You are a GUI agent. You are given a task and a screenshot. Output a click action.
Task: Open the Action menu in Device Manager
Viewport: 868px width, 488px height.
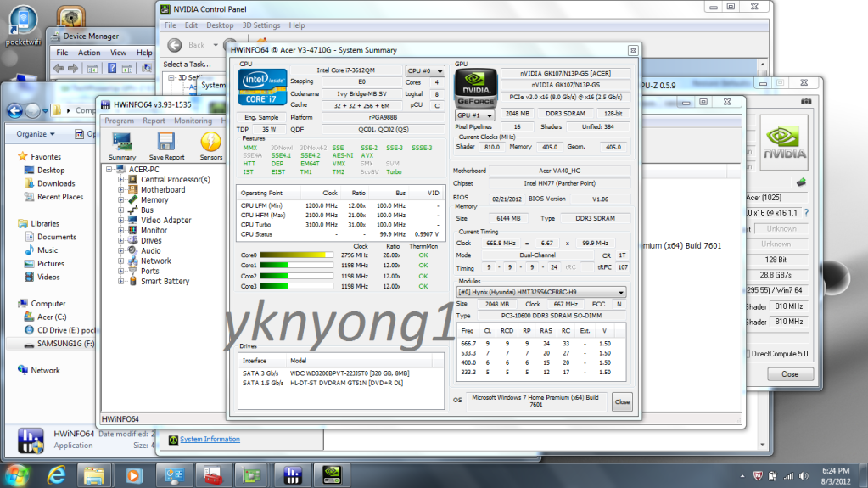[89, 53]
